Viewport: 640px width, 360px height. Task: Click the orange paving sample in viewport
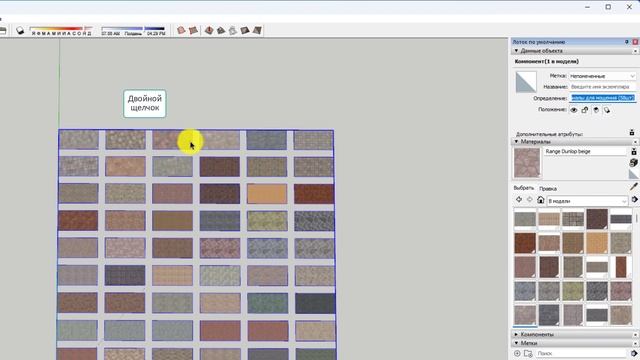point(267,193)
